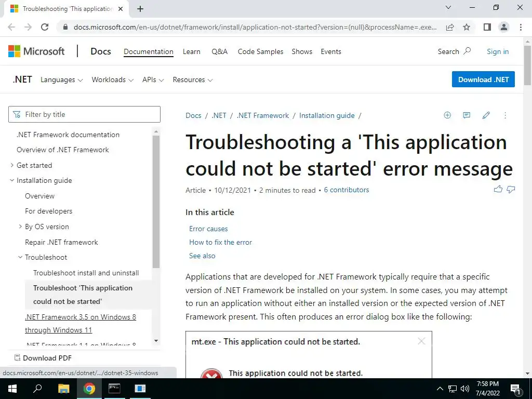
Task: Jump to How to fix the error
Action: pos(220,242)
